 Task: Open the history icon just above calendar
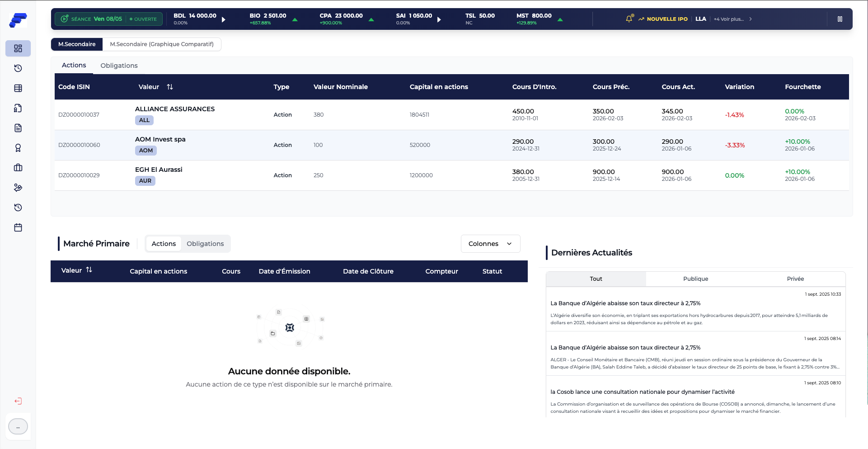(18, 208)
